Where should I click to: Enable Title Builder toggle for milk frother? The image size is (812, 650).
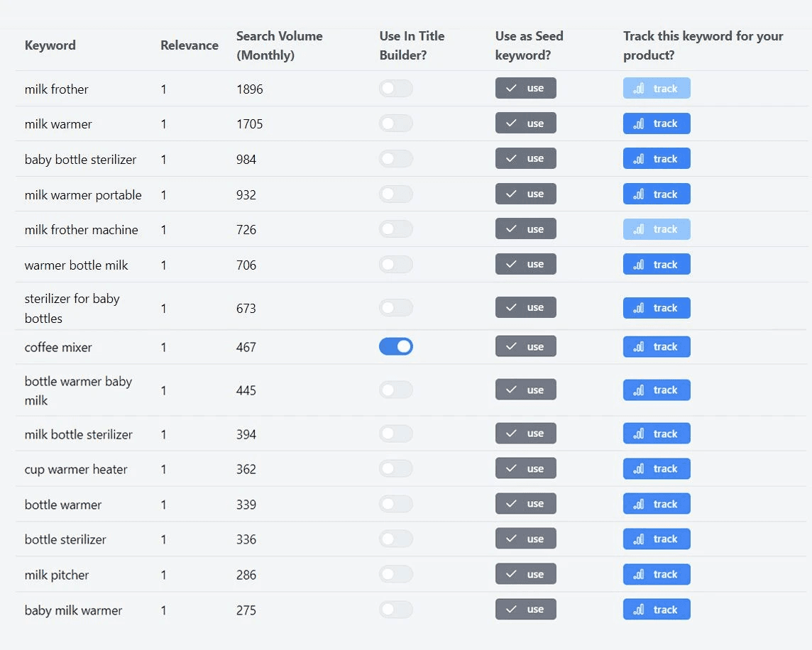pyautogui.click(x=395, y=89)
